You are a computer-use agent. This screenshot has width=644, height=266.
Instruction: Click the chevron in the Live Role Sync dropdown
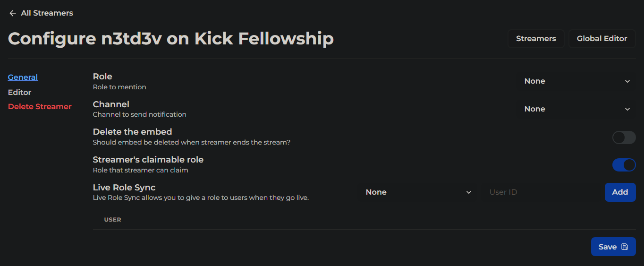[x=469, y=192]
